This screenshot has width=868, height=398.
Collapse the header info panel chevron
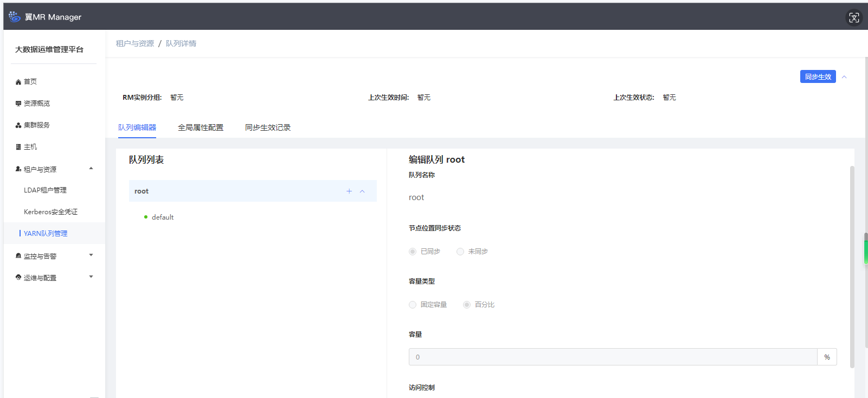844,77
